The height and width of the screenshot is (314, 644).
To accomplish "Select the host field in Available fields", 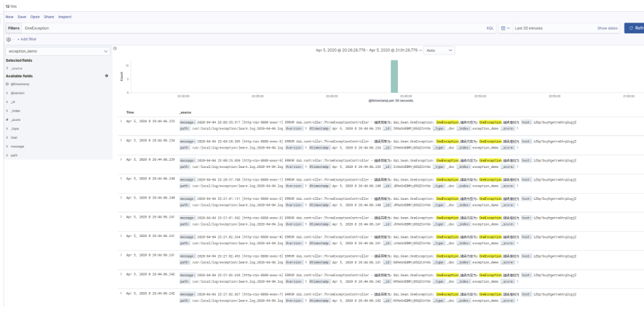I will (x=14, y=137).
